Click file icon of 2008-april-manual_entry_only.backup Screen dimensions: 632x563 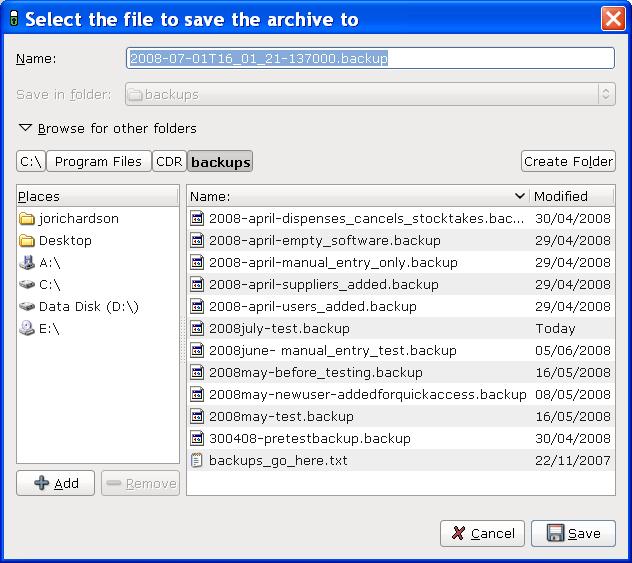[x=197, y=263]
